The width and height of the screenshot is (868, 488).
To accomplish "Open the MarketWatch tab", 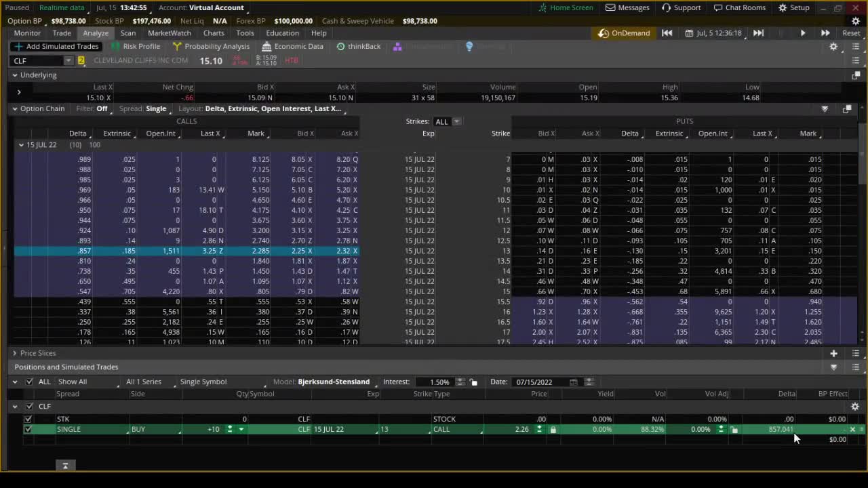I will 170,33.
